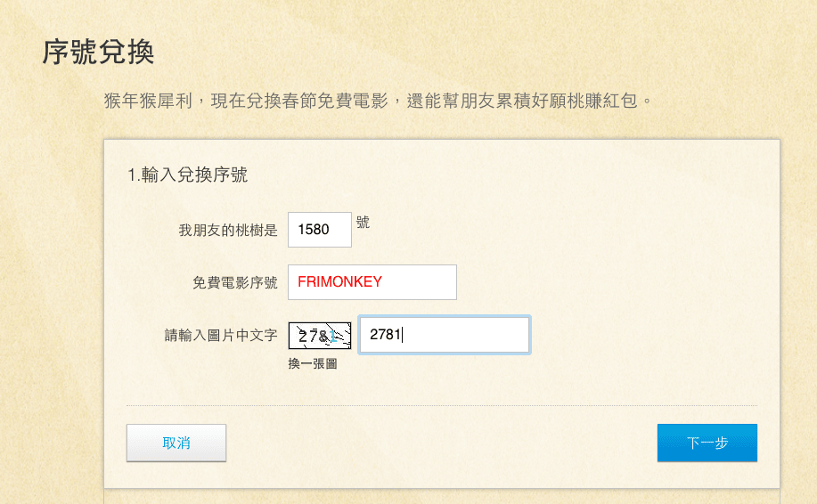Click the dotted divider line above the buttons
The width and height of the screenshot is (817, 504).
tap(442, 405)
